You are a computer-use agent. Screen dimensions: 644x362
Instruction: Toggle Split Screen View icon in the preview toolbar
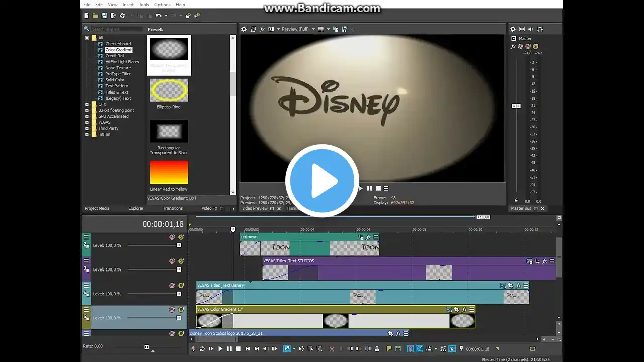(271, 29)
